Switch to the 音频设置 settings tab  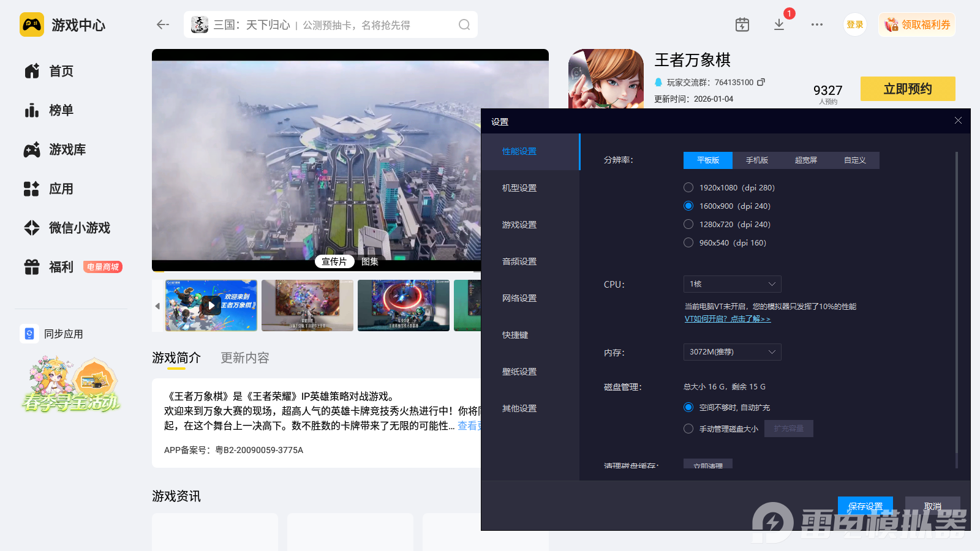point(530,261)
